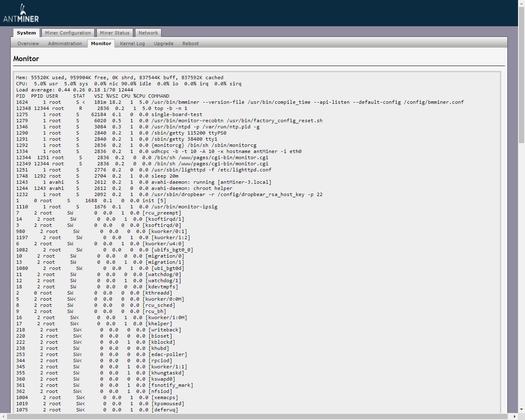Open the Reboot page

(190, 43)
